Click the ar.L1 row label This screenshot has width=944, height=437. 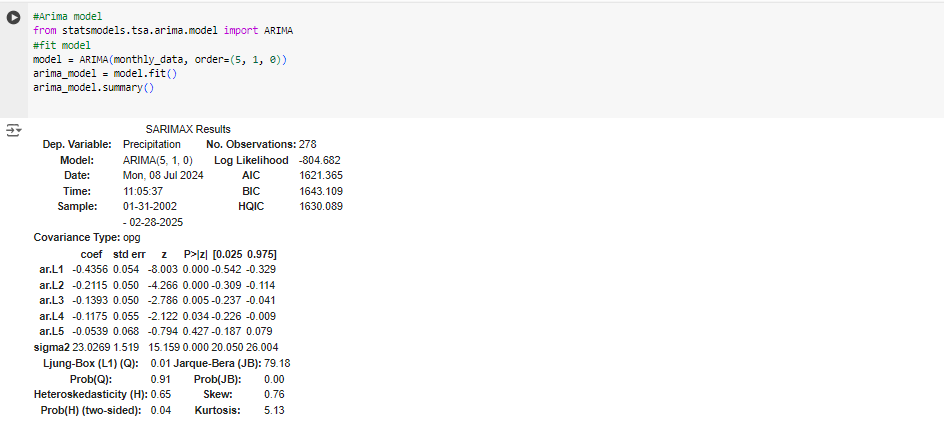51,269
